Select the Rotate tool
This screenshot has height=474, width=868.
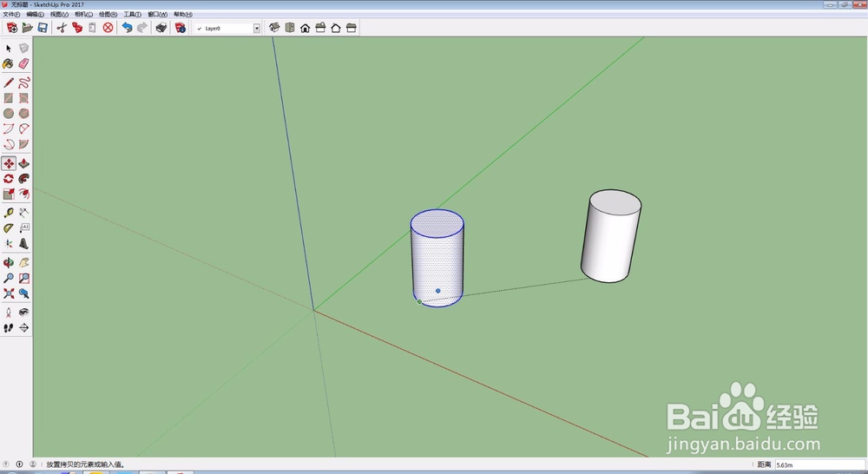tap(9, 179)
